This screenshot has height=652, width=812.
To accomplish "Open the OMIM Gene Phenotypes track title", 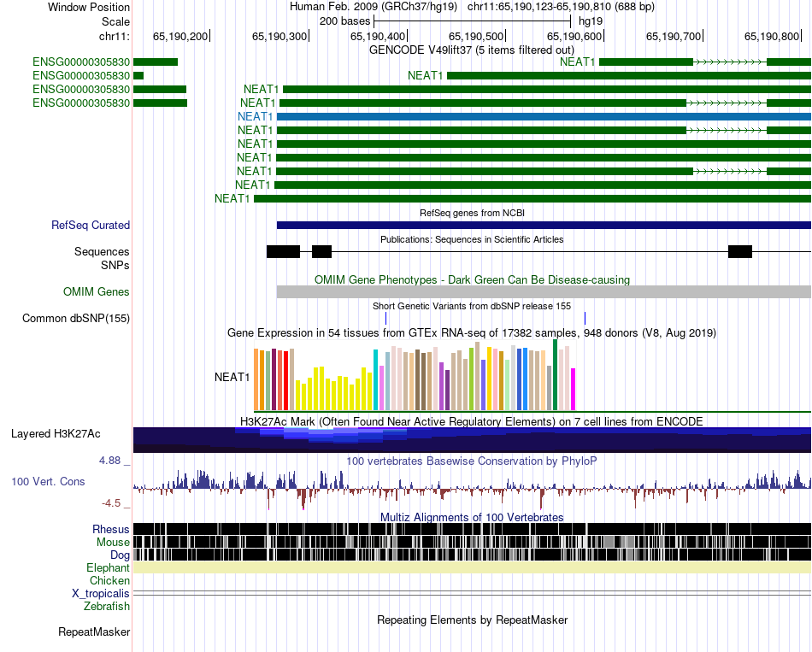I will pyautogui.click(x=473, y=279).
